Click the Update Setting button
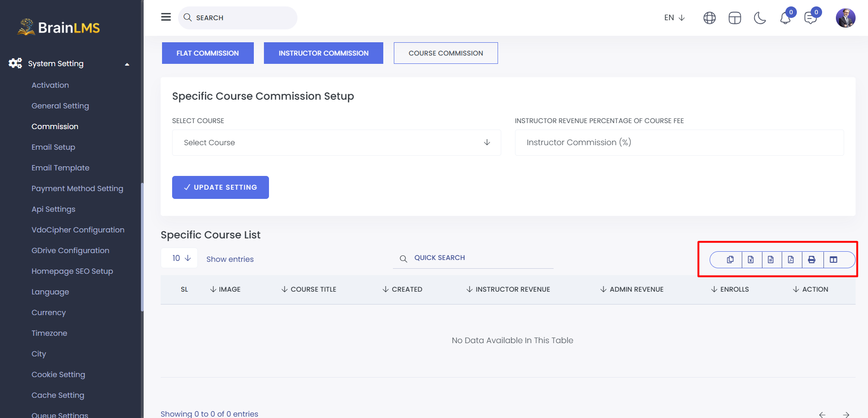The width and height of the screenshot is (868, 418). (x=220, y=187)
